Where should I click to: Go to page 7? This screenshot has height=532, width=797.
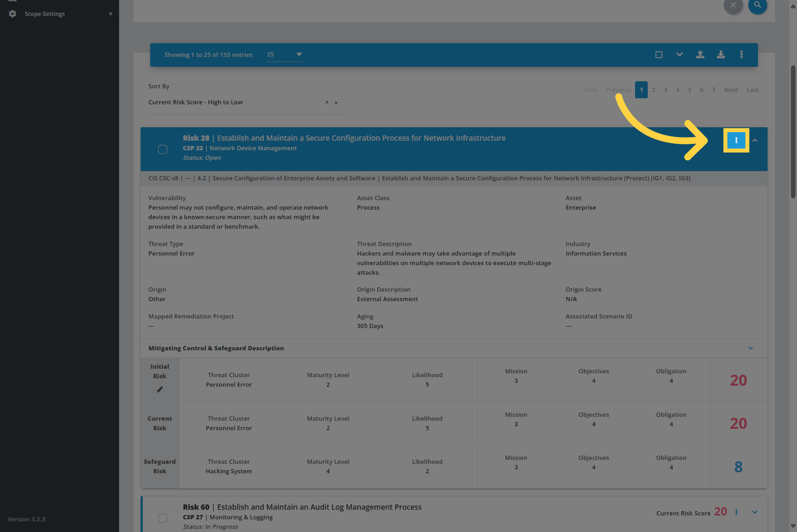coord(713,90)
